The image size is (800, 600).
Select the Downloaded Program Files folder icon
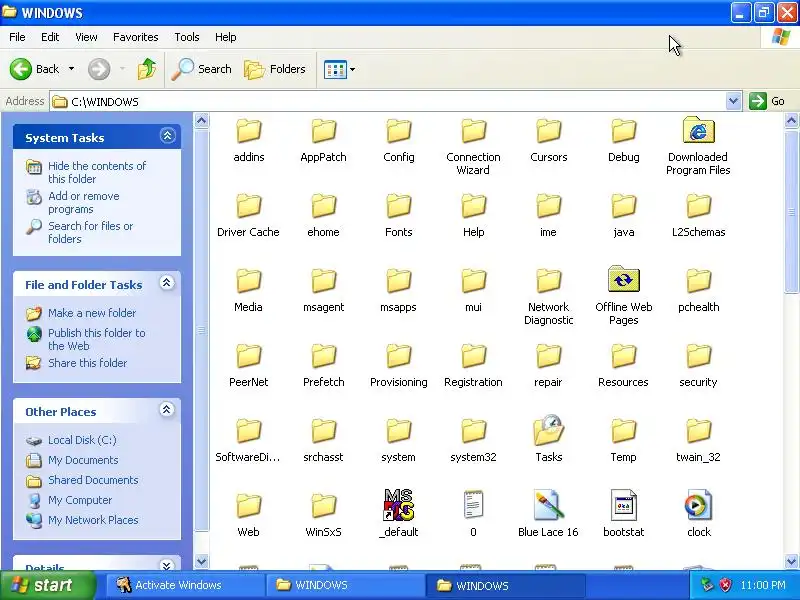(x=698, y=130)
